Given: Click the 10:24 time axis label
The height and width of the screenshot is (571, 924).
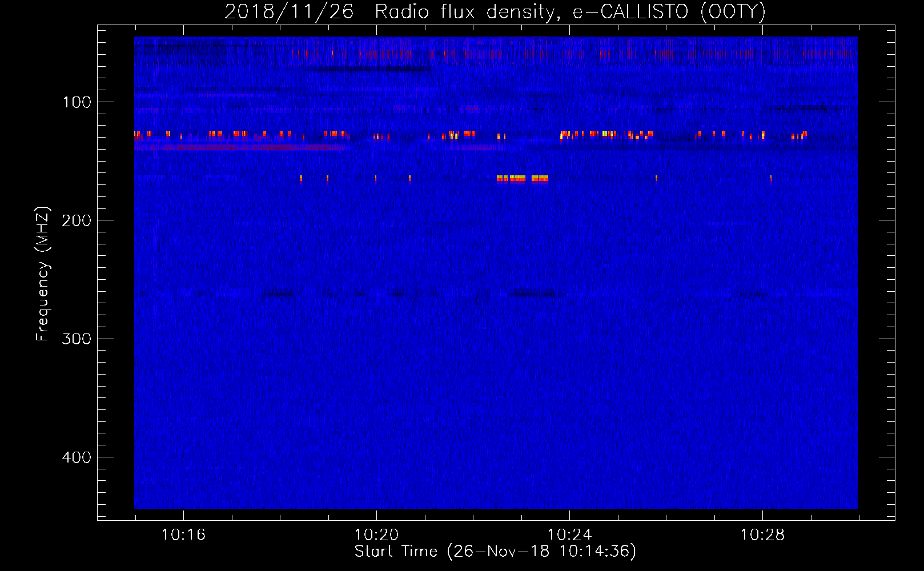Looking at the screenshot, I should click(569, 535).
